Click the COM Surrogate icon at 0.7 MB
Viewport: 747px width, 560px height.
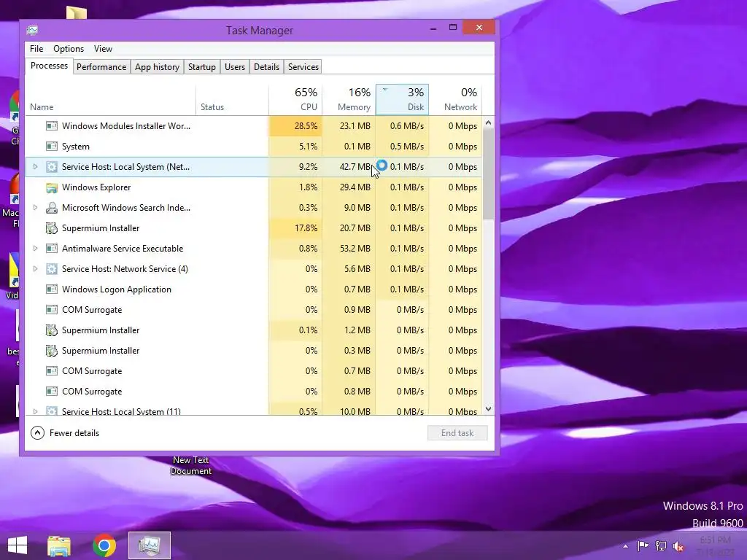point(52,371)
